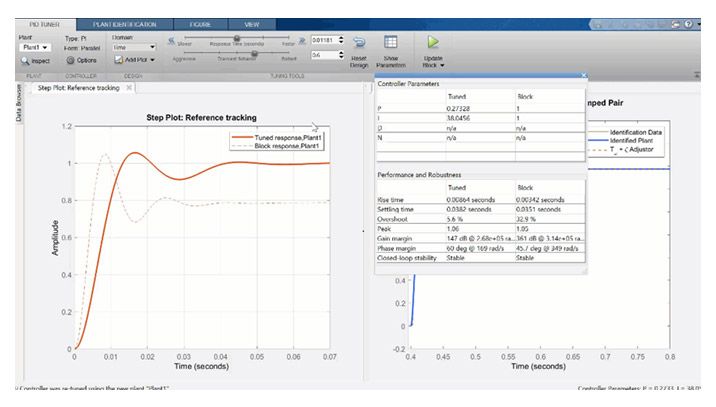
Task: Close the Step Plot Reference tracking tab
Action: [x=127, y=88]
